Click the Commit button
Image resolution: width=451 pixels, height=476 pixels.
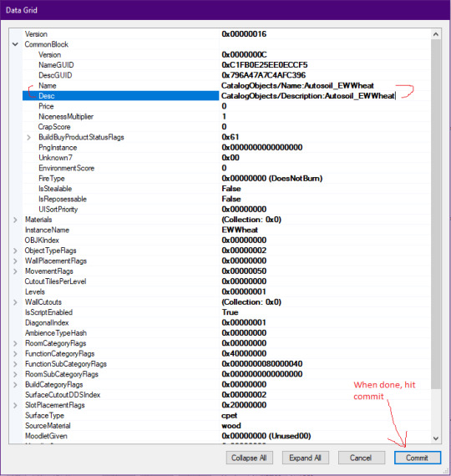418,458
